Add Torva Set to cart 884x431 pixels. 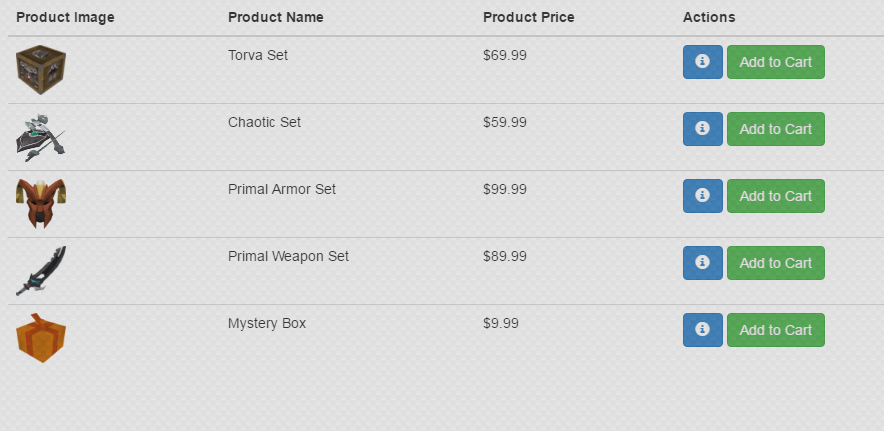[x=775, y=62]
